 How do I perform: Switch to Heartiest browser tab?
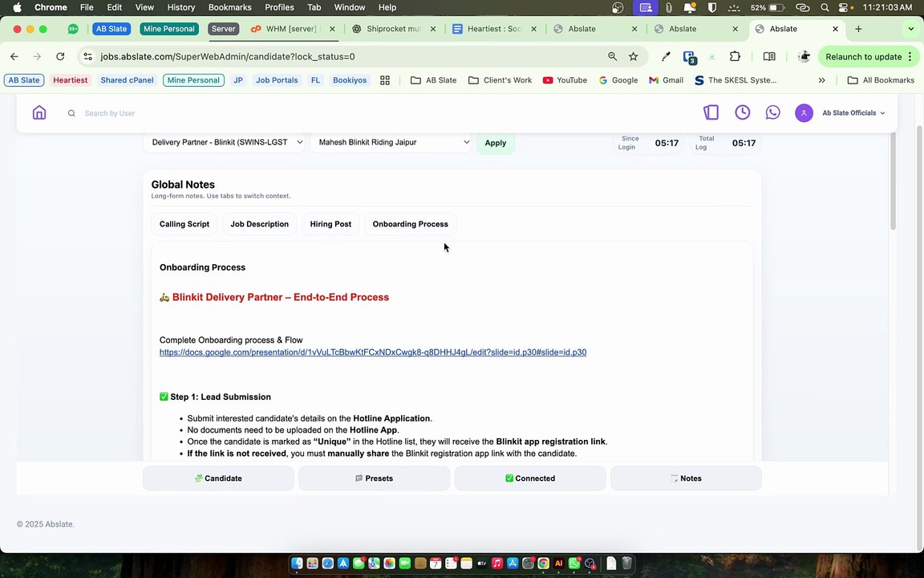[494, 29]
